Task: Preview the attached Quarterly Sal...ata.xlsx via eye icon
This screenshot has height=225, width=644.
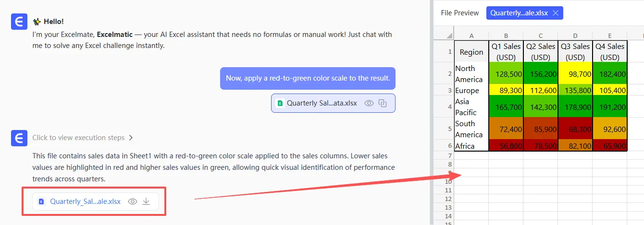Action: (x=369, y=103)
